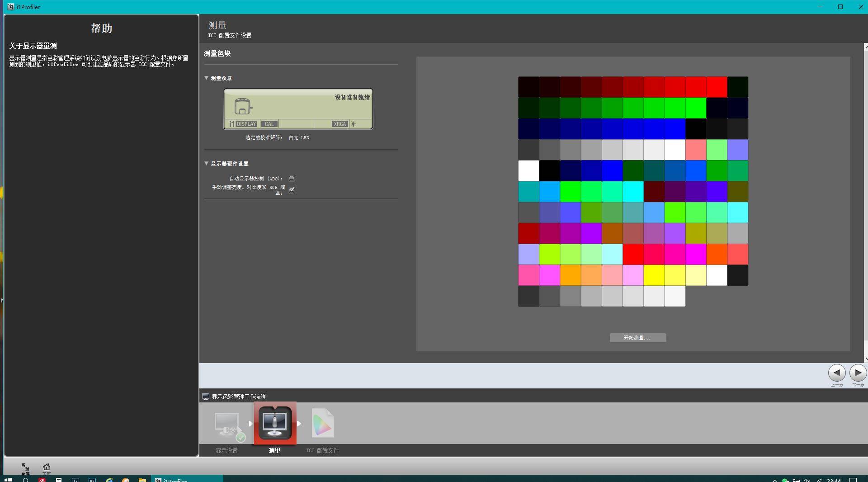Viewport: 868px width, 482px height.
Task: Go to next step arrow button
Action: click(x=858, y=373)
